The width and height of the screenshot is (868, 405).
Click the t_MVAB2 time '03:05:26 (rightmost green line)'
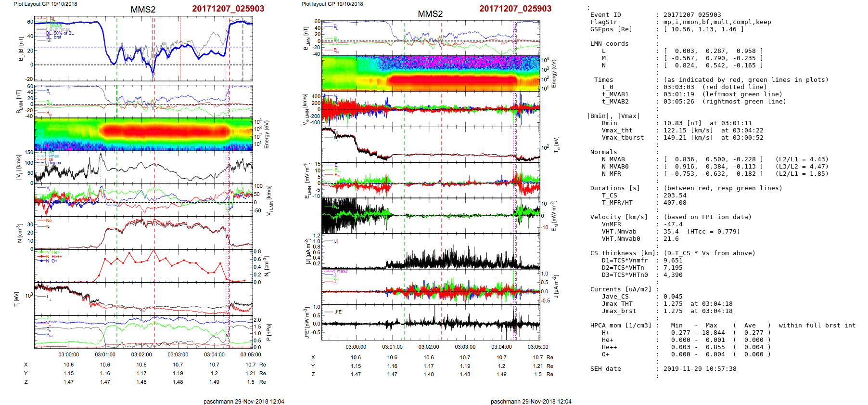click(x=725, y=102)
